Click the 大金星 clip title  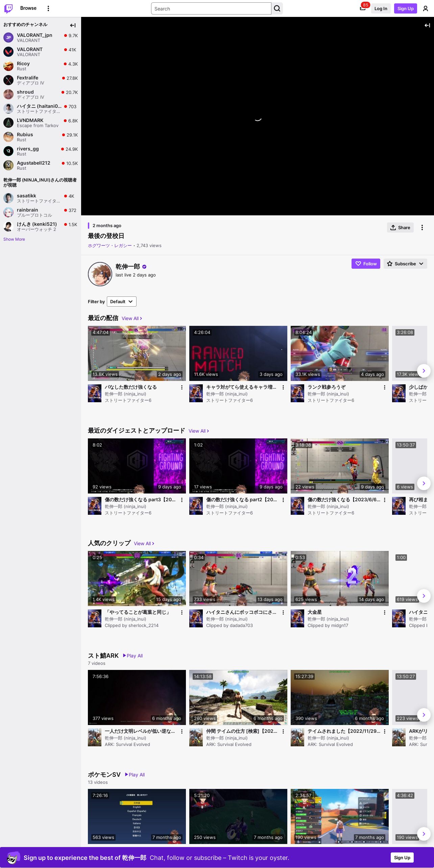click(x=315, y=612)
